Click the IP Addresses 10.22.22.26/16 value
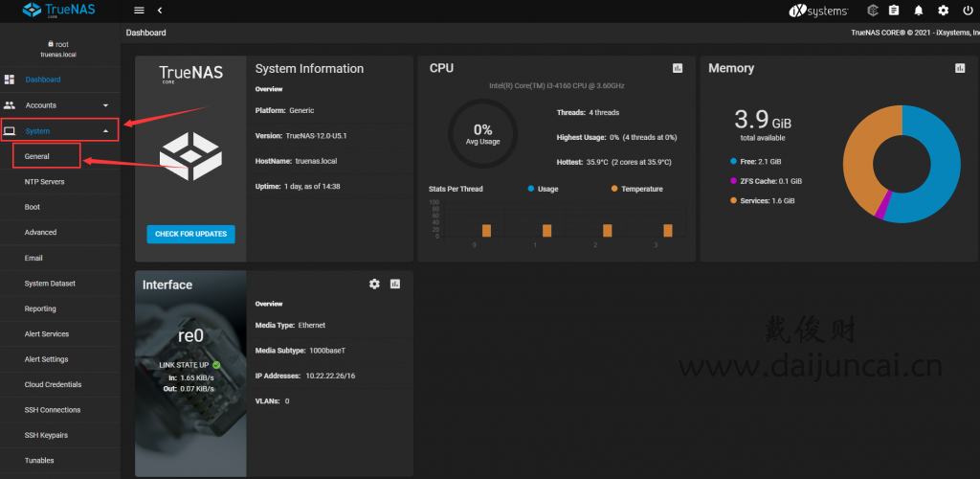The width and height of the screenshot is (980, 479). pos(330,376)
